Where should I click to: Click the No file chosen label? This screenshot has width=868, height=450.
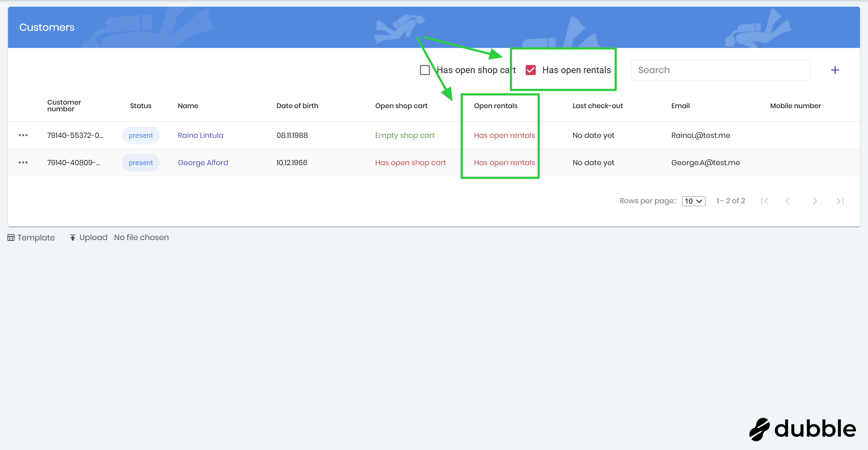[x=142, y=238]
